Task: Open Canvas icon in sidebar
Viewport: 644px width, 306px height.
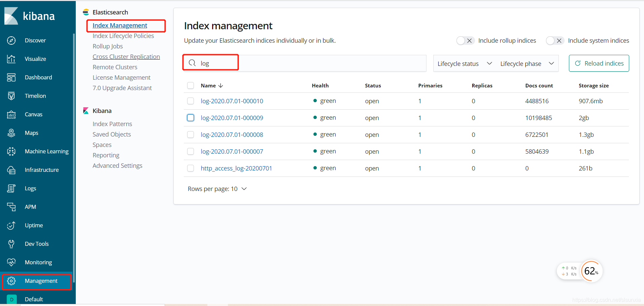Action: 11,114
